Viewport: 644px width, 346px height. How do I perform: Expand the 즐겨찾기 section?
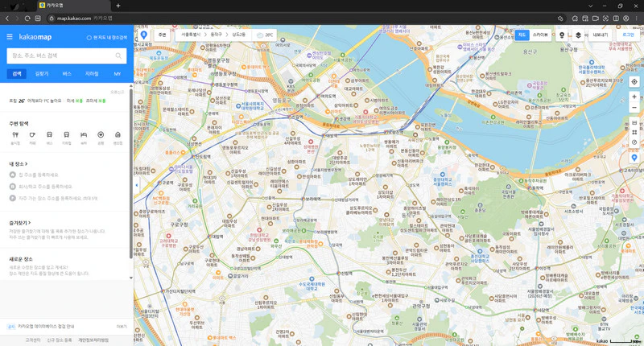coord(19,223)
